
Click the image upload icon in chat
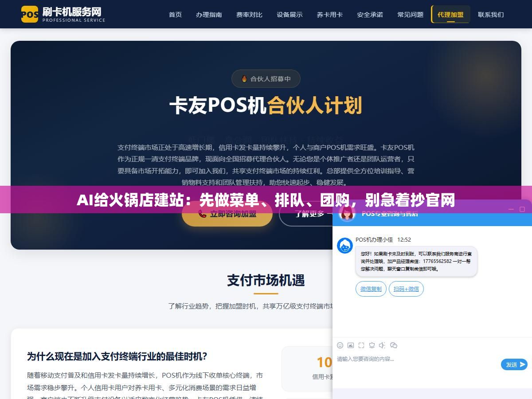point(351,345)
